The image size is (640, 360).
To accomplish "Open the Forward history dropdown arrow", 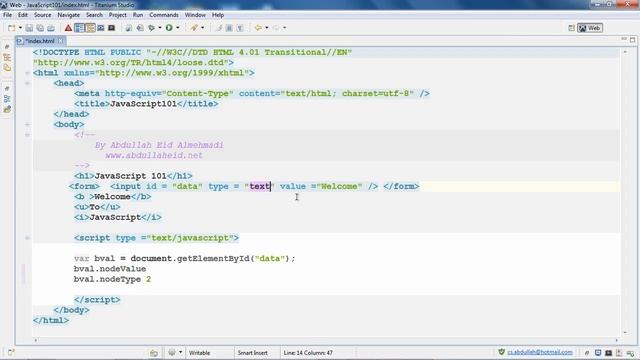I will coord(284,28).
